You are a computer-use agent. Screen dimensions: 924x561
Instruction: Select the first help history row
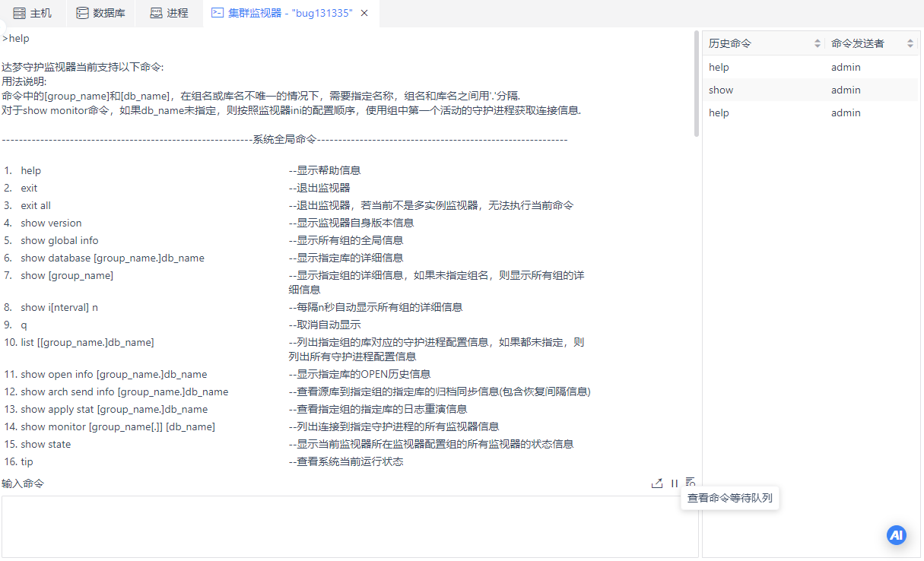point(810,67)
